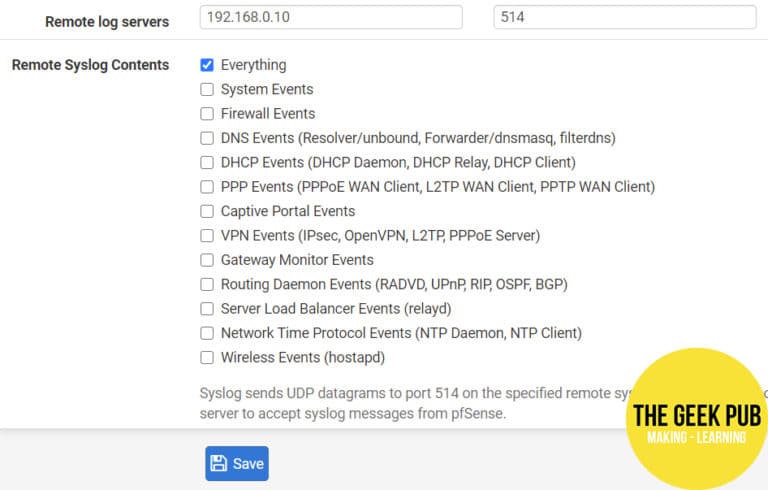Select Routing Daemon Events checkbox

tap(207, 284)
